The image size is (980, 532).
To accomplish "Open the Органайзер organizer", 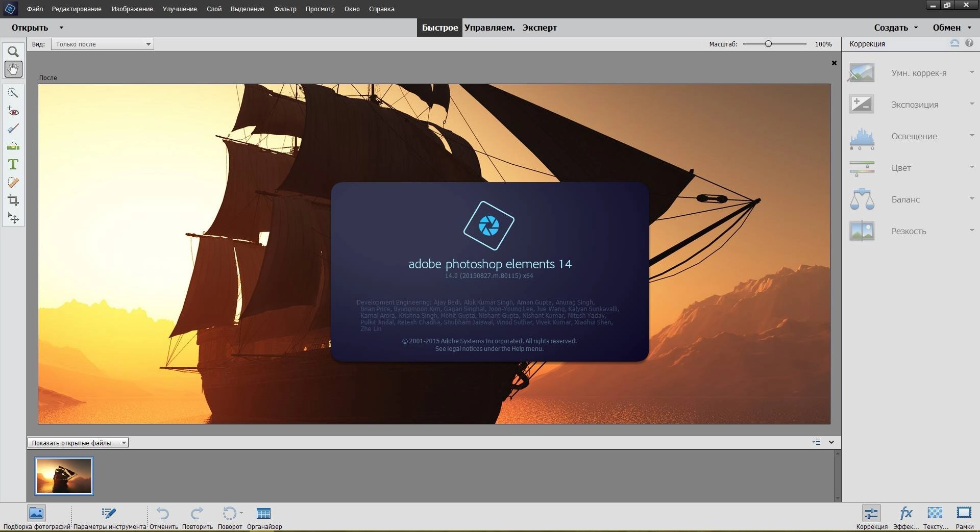I will click(264, 517).
